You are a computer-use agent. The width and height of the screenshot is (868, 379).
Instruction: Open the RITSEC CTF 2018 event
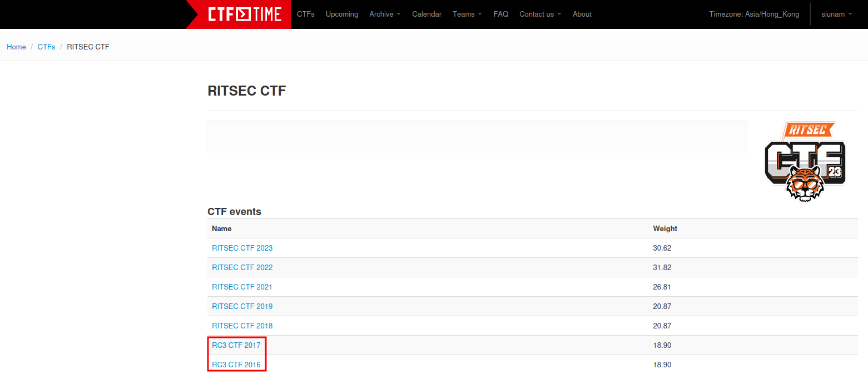(242, 326)
